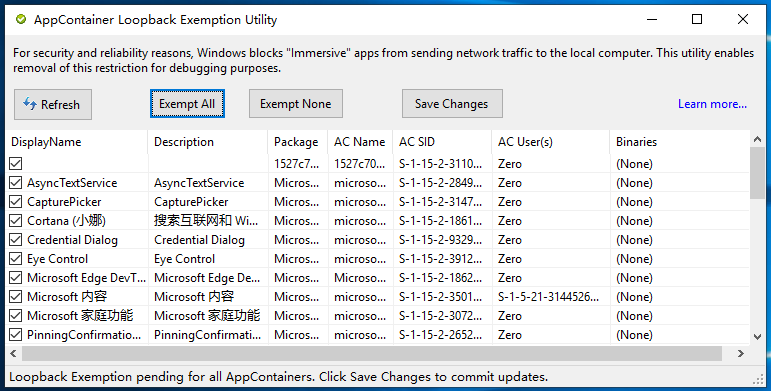This screenshot has width=771, height=391.
Task: Toggle the Eye Control checkbox
Action: pyautogui.click(x=16, y=259)
